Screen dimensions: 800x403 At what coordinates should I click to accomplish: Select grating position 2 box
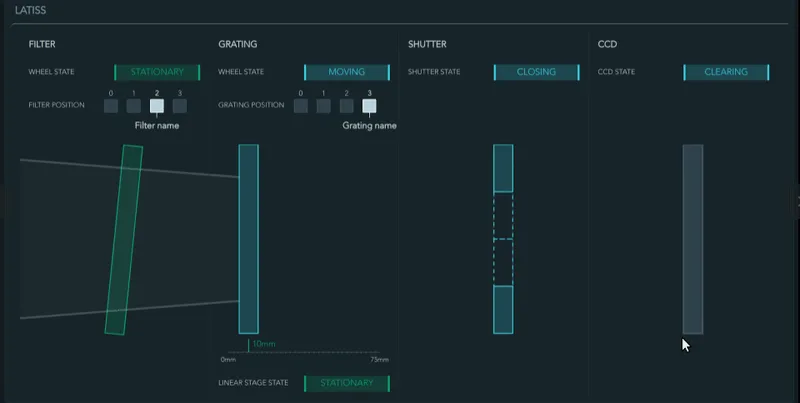coord(346,106)
